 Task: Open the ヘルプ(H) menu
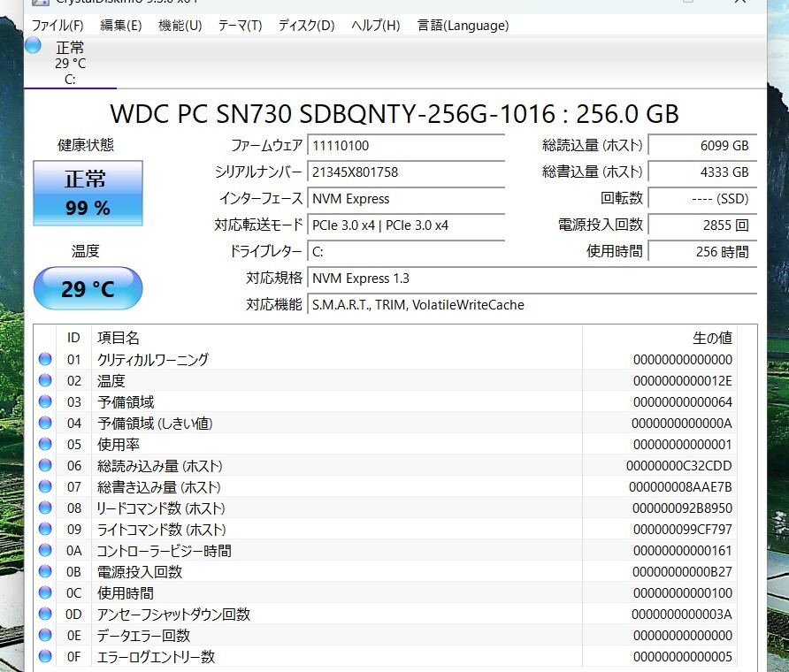click(x=375, y=25)
